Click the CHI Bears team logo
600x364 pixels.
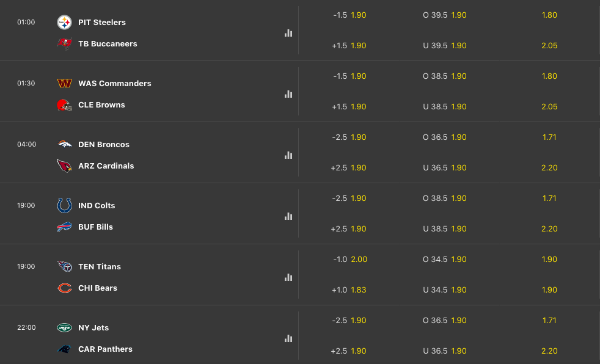click(x=64, y=288)
